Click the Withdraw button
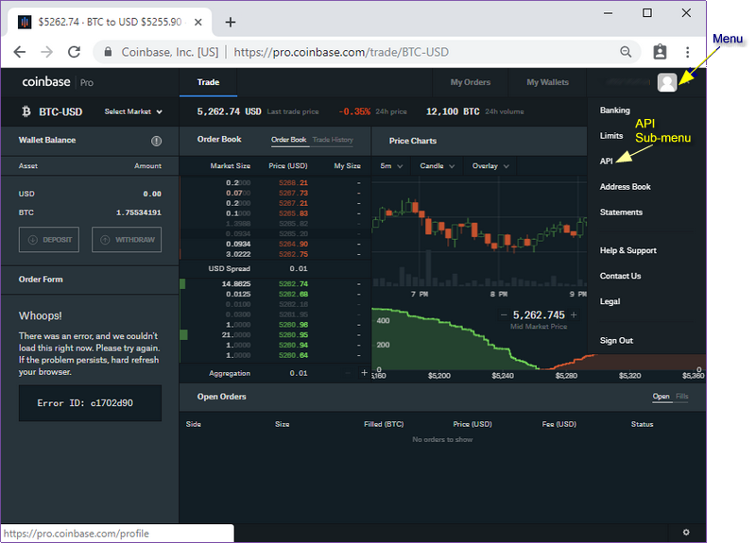 coord(127,240)
